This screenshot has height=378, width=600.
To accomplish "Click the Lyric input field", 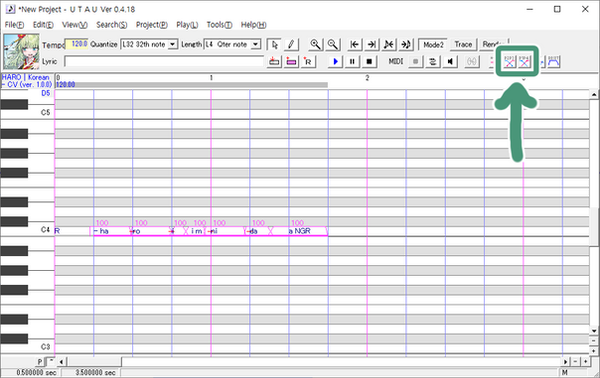I will (x=164, y=62).
